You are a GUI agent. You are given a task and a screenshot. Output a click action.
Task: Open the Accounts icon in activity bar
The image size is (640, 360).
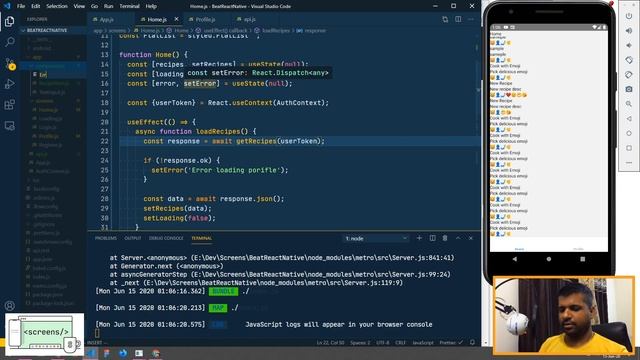click(9, 305)
